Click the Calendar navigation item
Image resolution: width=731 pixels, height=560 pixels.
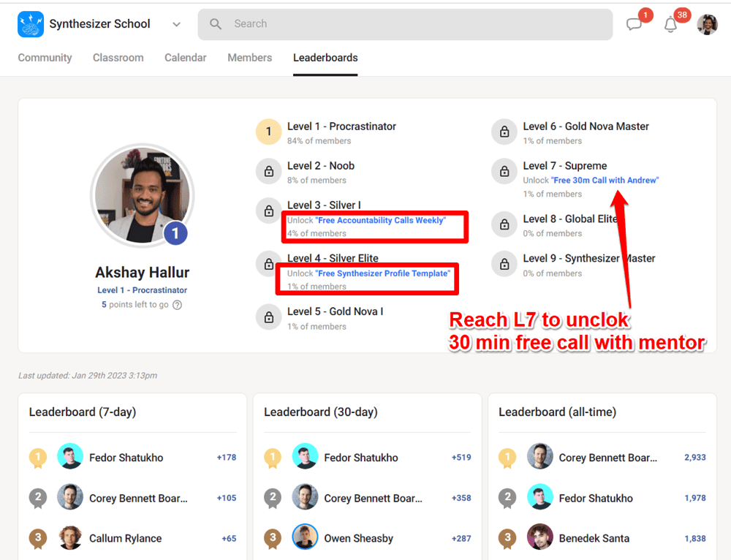185,58
